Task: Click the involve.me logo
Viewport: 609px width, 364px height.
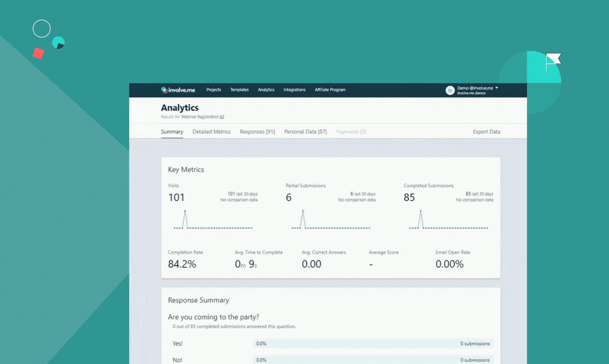Action: [178, 90]
